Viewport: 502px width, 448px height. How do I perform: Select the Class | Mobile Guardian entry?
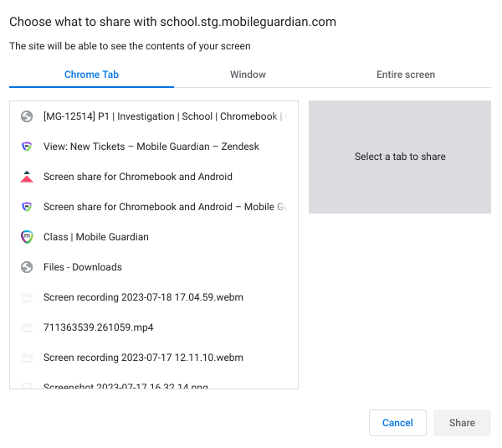154,237
